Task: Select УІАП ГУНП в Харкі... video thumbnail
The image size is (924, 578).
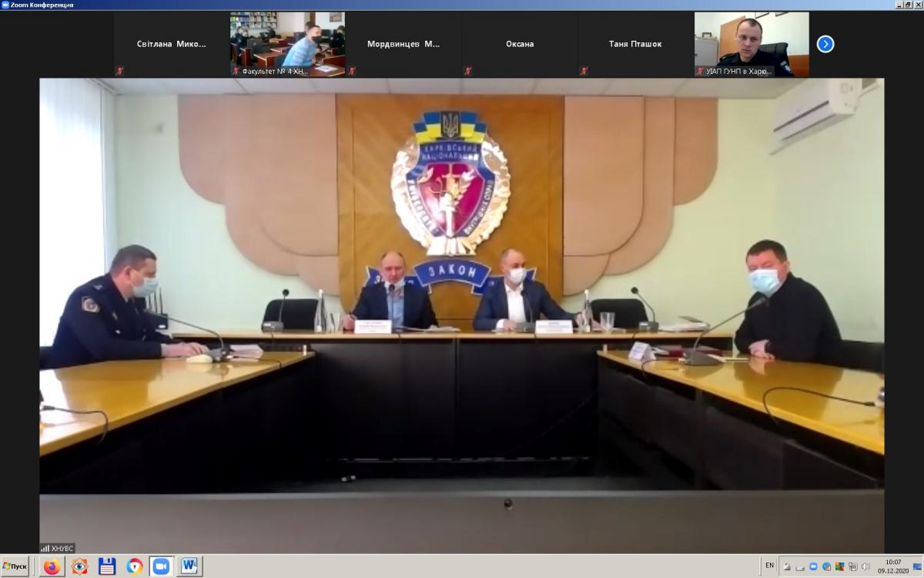Action: (752, 44)
